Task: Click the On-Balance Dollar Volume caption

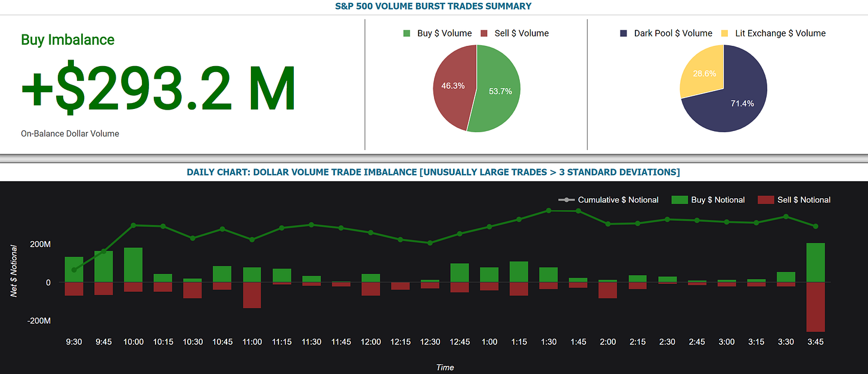Action: (x=70, y=134)
